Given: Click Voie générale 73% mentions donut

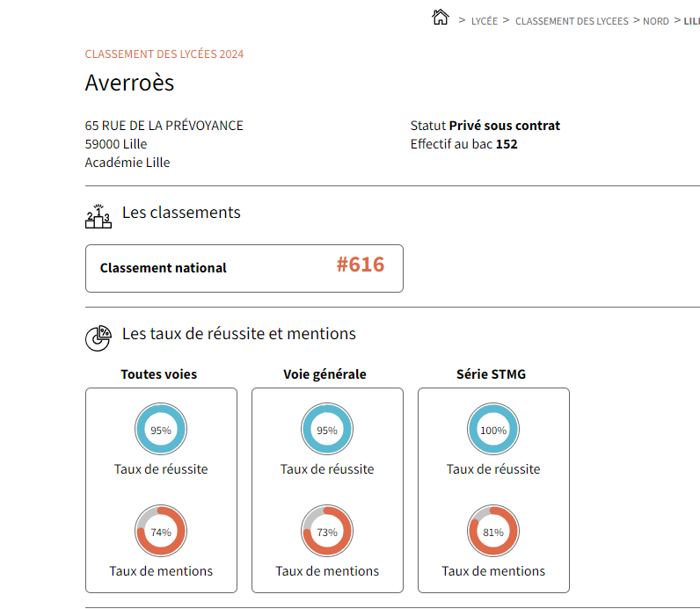Looking at the screenshot, I should [x=327, y=531].
